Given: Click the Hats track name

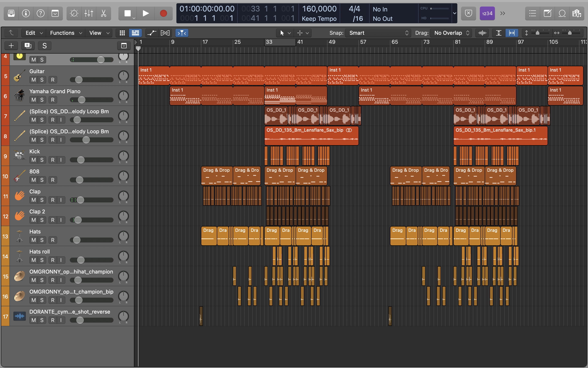Looking at the screenshot, I should click(x=35, y=231).
